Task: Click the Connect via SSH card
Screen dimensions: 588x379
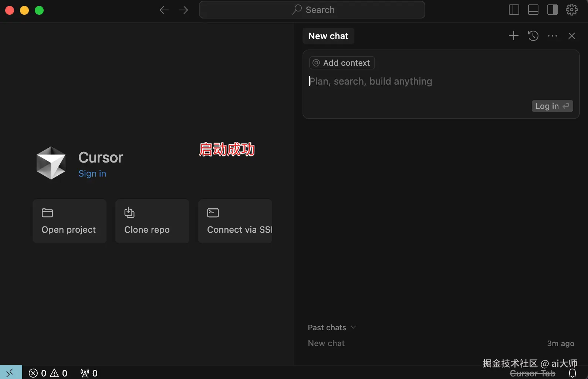Action: click(x=235, y=221)
